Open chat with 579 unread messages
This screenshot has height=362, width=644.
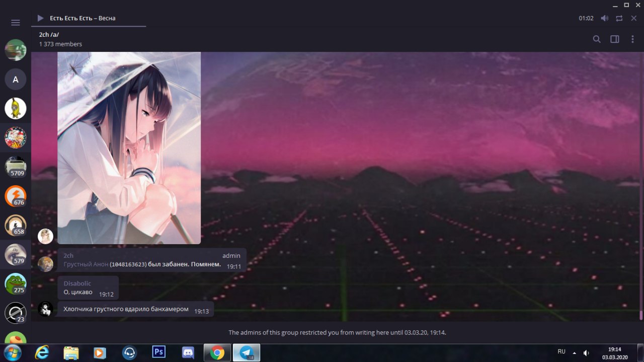pyautogui.click(x=16, y=254)
